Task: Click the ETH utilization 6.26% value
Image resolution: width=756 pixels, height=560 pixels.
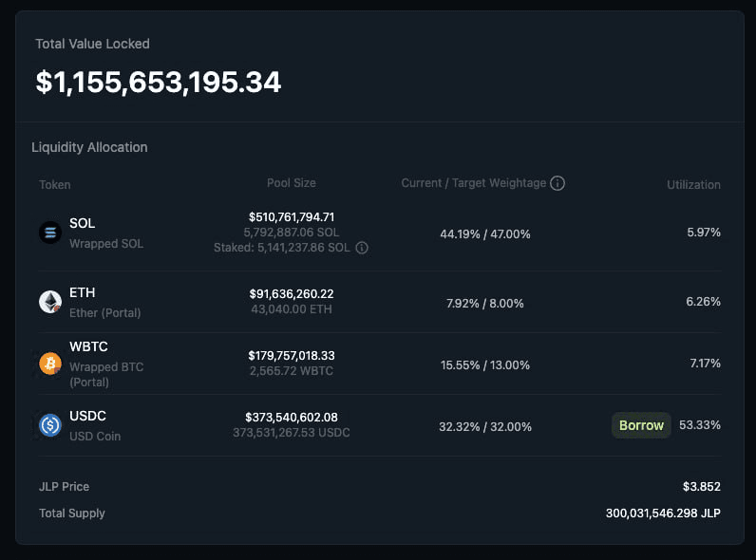Action: click(x=704, y=302)
